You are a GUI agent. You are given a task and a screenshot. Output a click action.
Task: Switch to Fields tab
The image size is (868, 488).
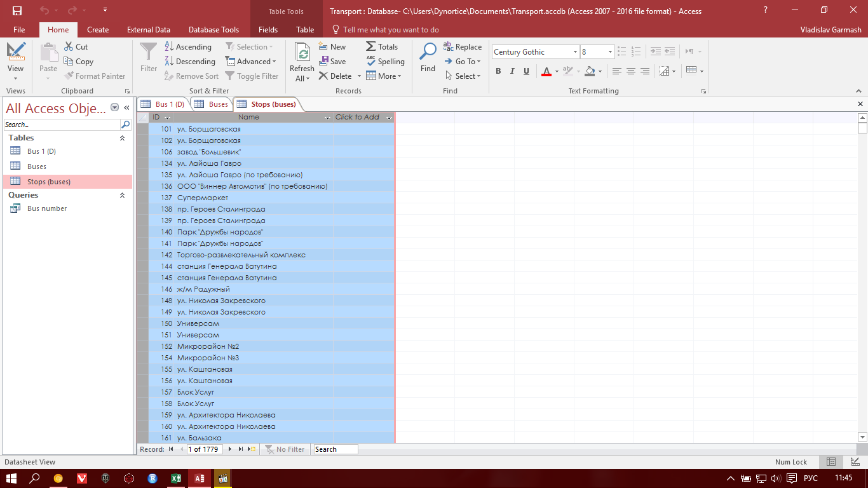(x=268, y=29)
